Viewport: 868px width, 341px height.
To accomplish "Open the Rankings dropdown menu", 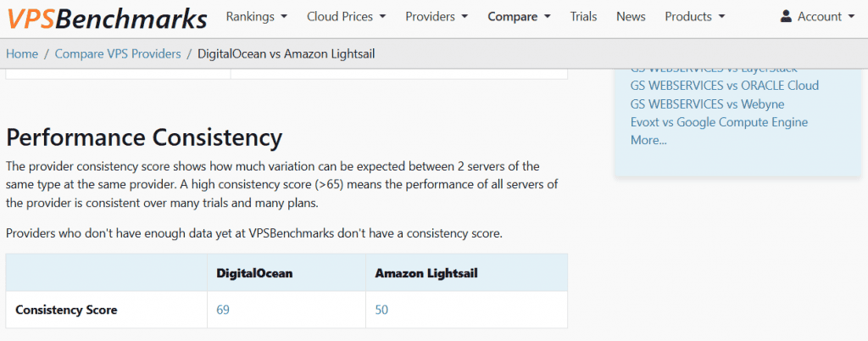I will tap(255, 16).
